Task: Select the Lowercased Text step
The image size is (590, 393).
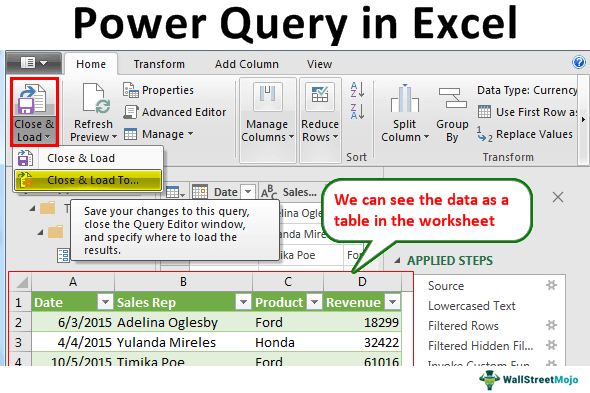Action: click(x=472, y=306)
